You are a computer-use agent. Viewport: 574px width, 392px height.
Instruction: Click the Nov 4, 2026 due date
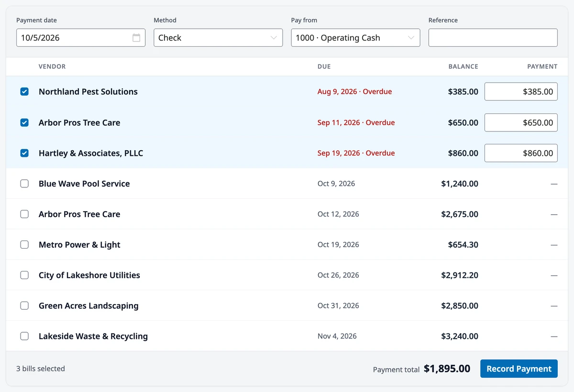[337, 336]
